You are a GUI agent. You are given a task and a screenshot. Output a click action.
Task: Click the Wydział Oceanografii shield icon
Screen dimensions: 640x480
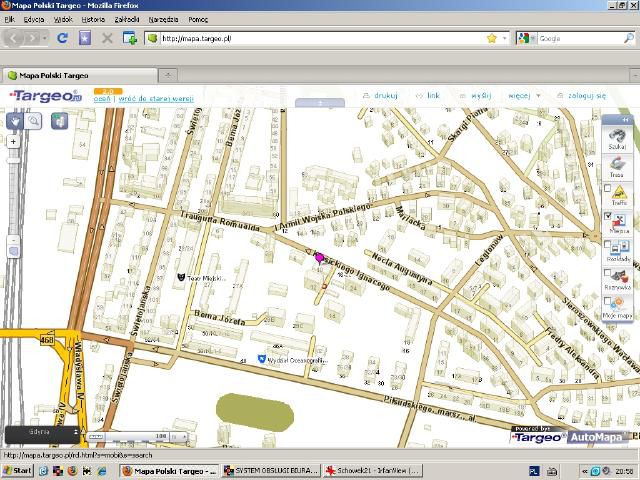coord(262,359)
